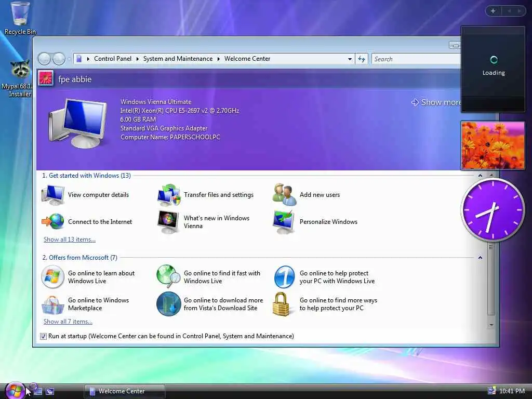Click the 1. Get started with Windows heading
The width and height of the screenshot is (532, 399).
click(x=87, y=176)
